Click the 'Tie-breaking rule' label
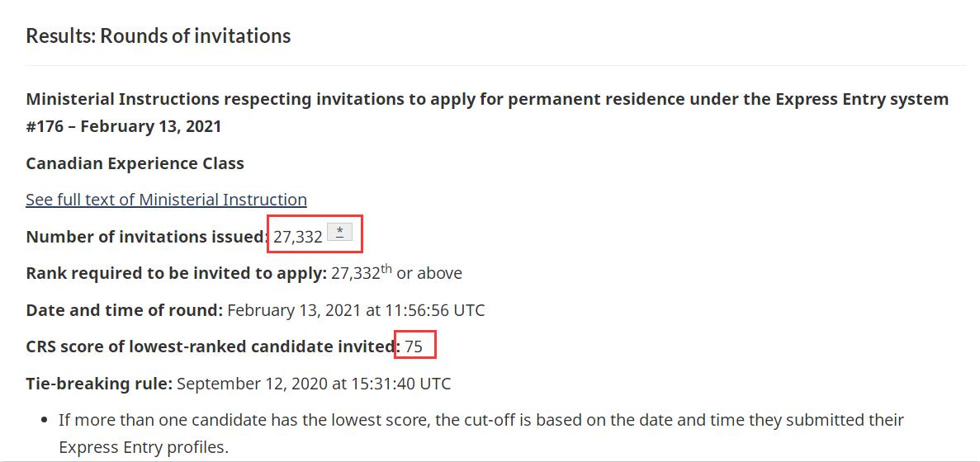This screenshot has width=980, height=462. coord(99,384)
